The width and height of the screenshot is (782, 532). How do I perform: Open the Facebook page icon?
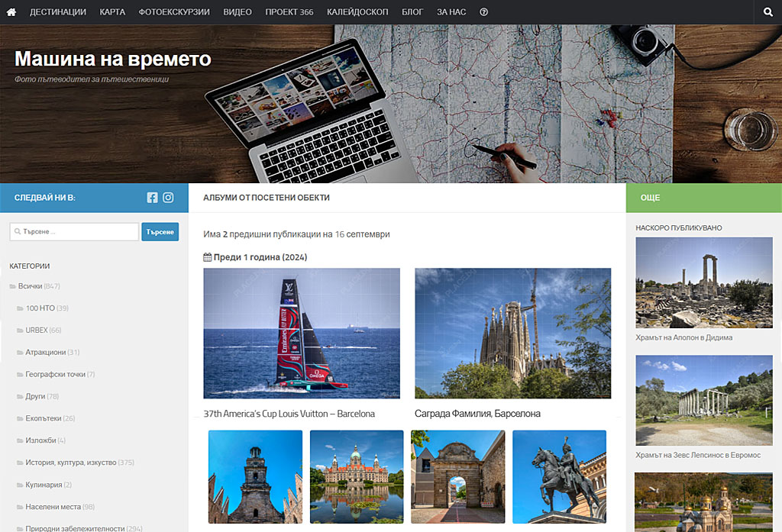pos(152,198)
